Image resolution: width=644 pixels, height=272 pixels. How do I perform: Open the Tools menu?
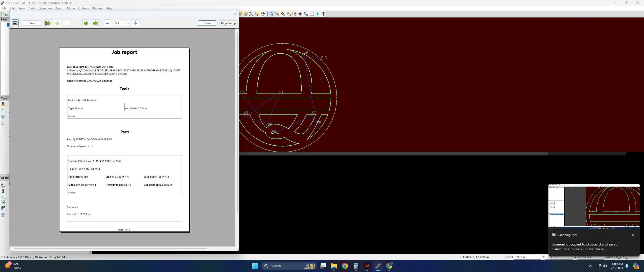(31, 8)
